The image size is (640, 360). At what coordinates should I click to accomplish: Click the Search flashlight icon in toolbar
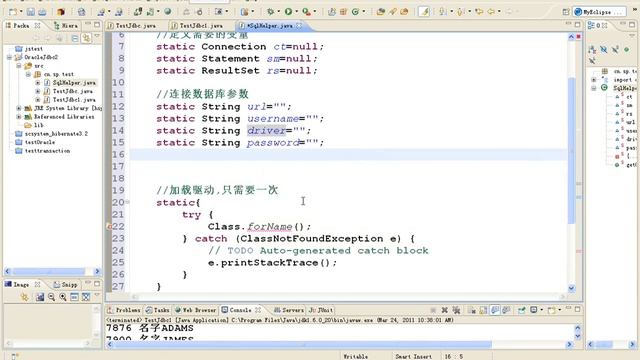[x=393, y=12]
